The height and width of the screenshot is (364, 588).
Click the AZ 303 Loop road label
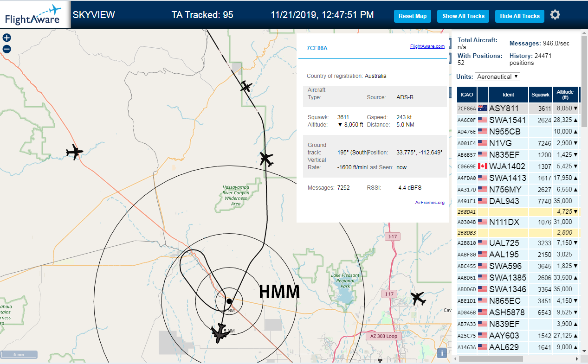coord(383,336)
